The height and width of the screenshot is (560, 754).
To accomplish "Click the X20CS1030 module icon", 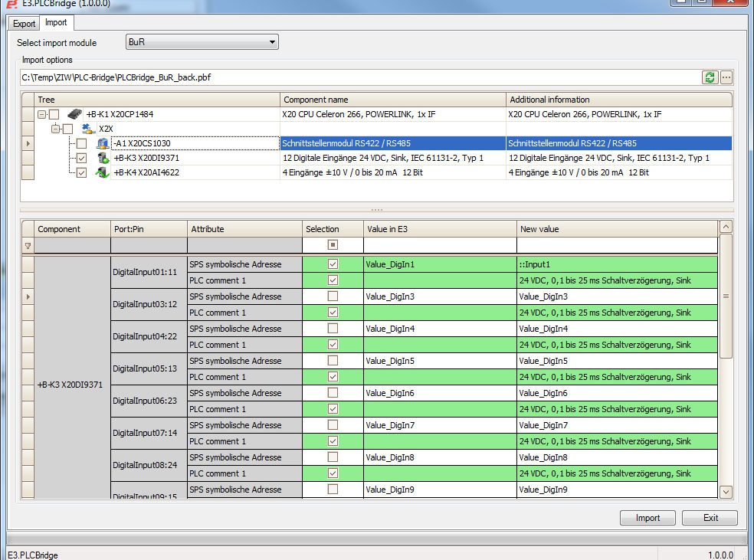I will click(x=102, y=143).
